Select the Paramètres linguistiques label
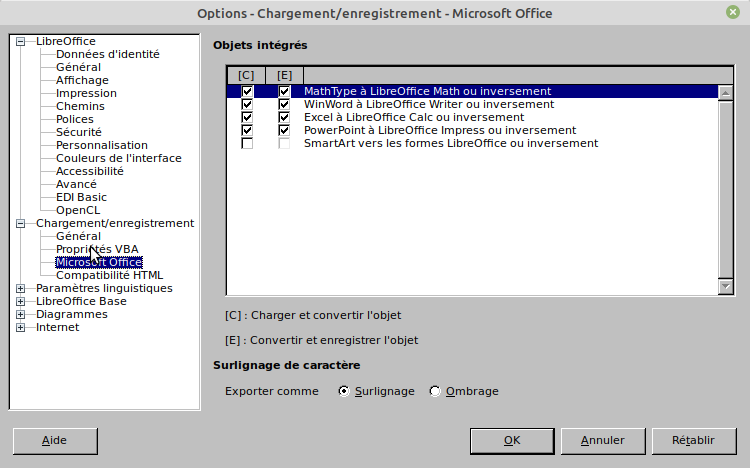The image size is (750, 468). [104, 288]
